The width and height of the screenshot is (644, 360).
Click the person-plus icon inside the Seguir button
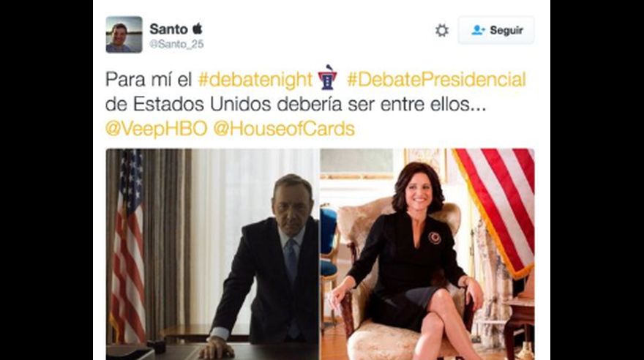tap(478, 30)
